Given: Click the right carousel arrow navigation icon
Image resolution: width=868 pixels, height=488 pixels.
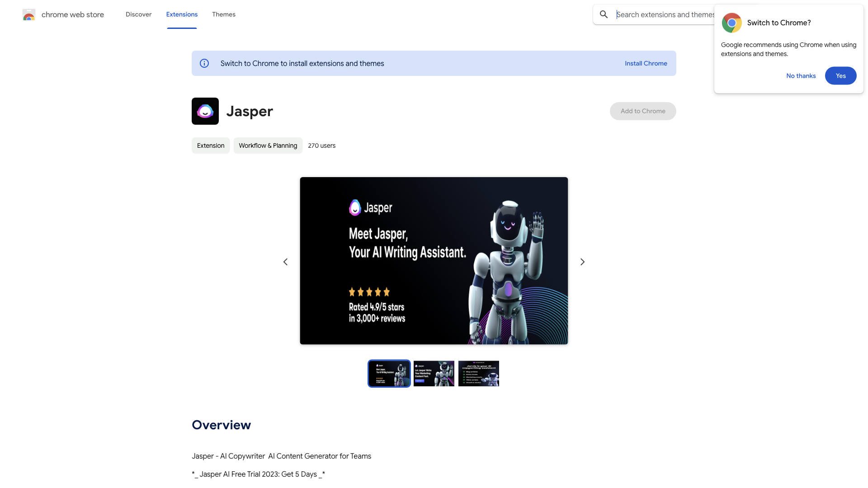Looking at the screenshot, I should coord(583,262).
